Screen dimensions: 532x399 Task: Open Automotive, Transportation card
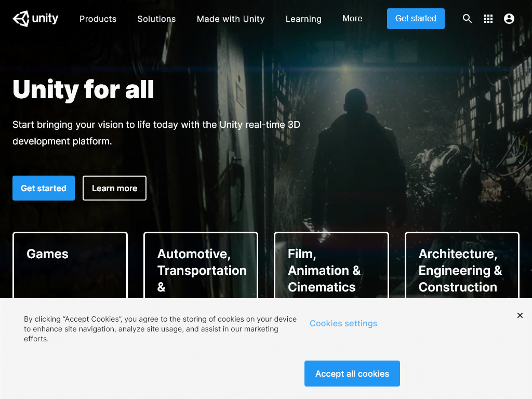201,265
